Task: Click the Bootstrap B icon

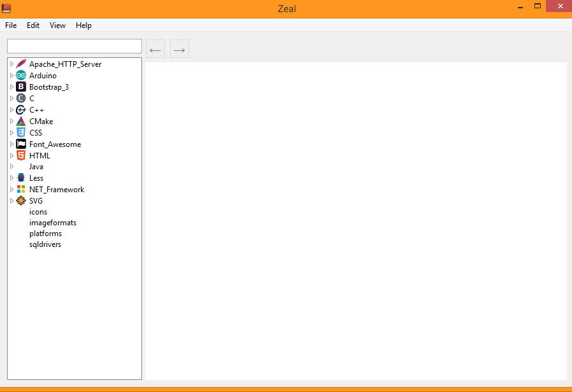Action: point(21,87)
